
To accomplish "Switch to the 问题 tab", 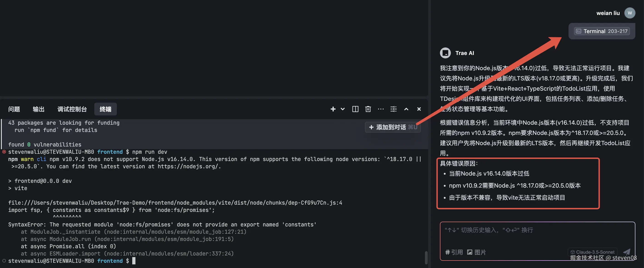I will (14, 109).
